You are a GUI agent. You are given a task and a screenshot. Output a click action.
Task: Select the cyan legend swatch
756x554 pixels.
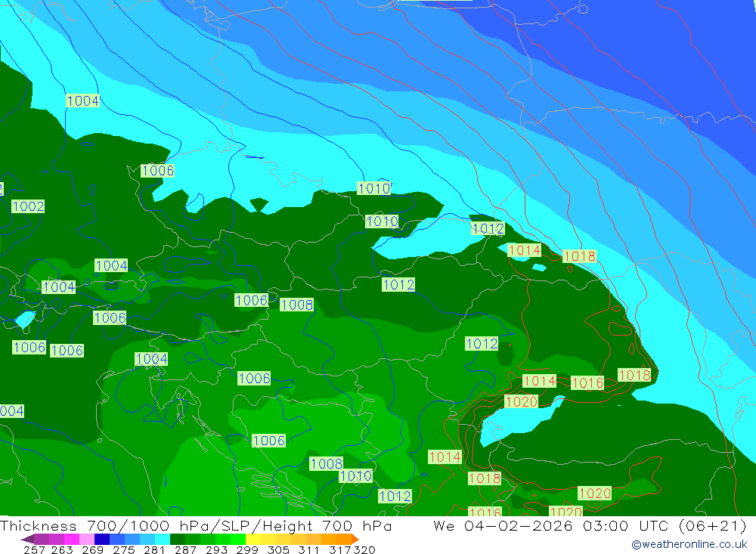pos(161,539)
